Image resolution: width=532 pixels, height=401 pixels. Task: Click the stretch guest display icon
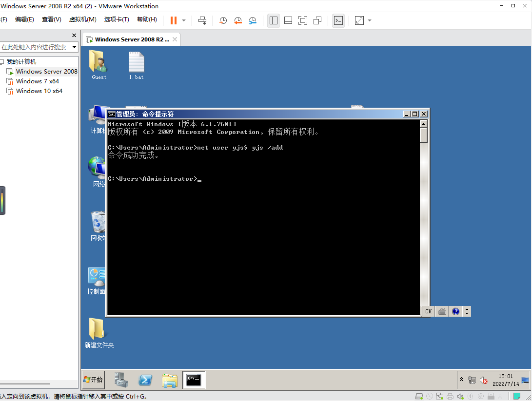pos(359,20)
